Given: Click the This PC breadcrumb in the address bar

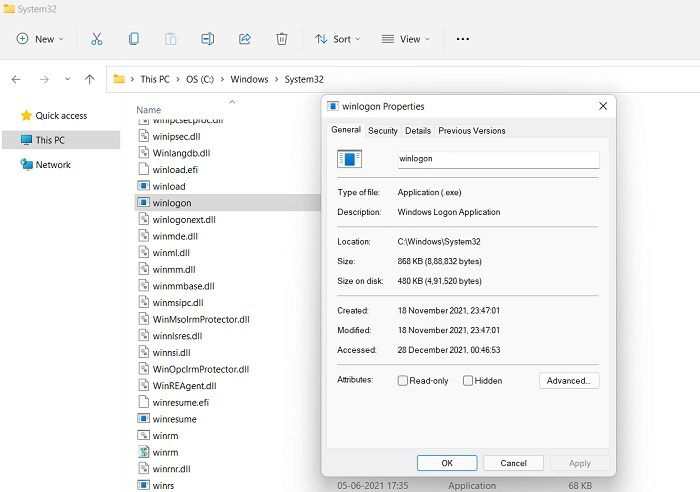Looking at the screenshot, I should [154, 79].
